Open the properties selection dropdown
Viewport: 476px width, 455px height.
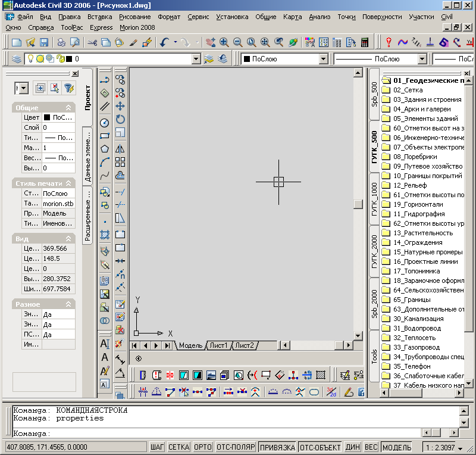pyautogui.click(x=23, y=89)
